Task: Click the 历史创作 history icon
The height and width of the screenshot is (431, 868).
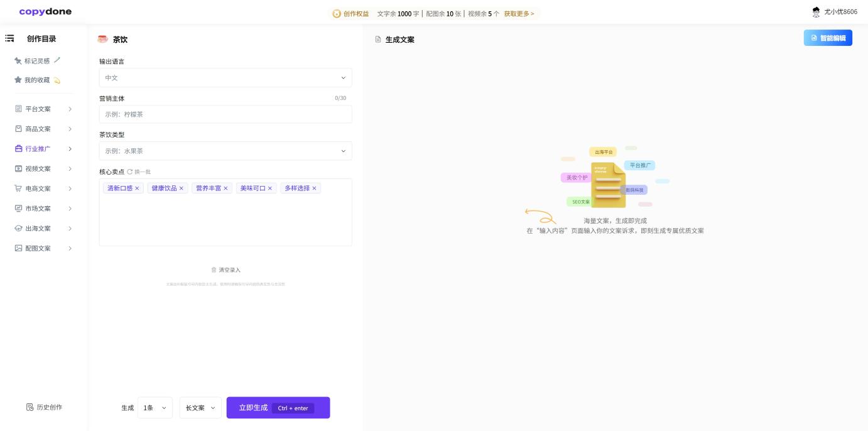Action: tap(30, 407)
